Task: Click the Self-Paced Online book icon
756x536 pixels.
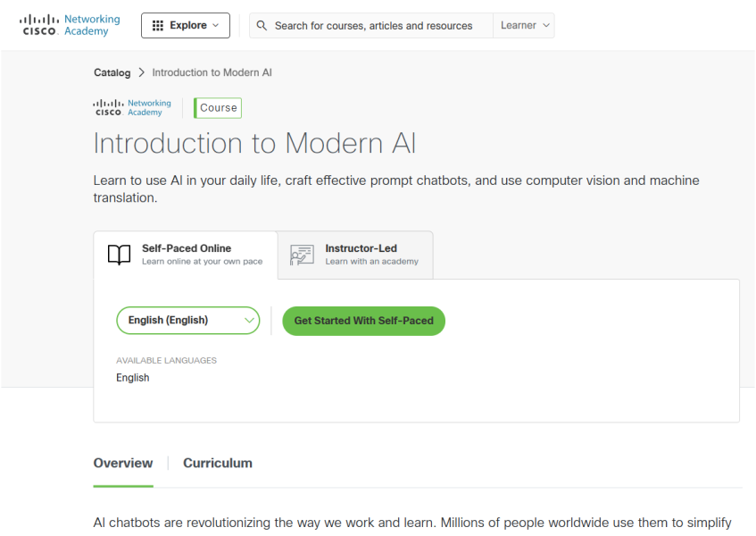Action: click(x=119, y=255)
